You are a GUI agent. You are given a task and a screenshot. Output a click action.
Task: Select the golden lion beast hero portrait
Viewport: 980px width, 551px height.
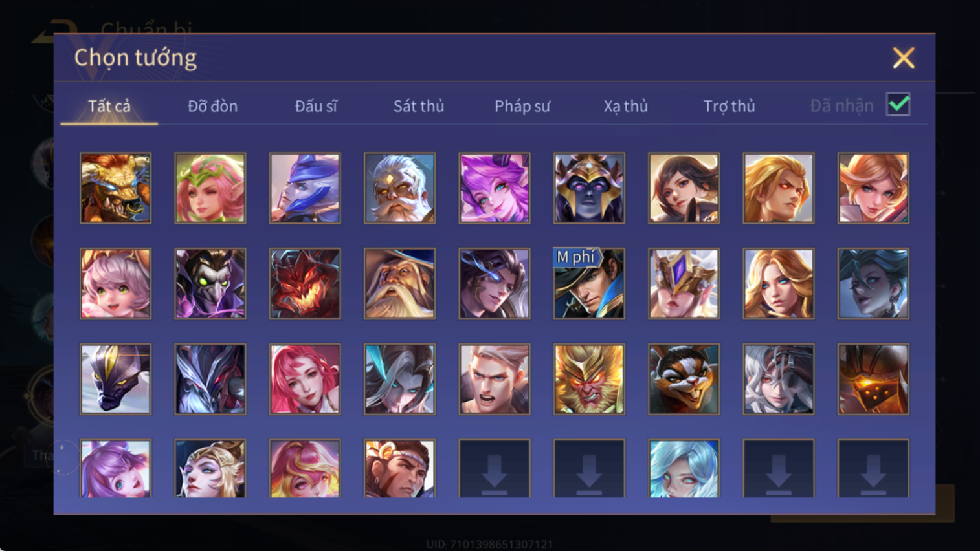115,188
